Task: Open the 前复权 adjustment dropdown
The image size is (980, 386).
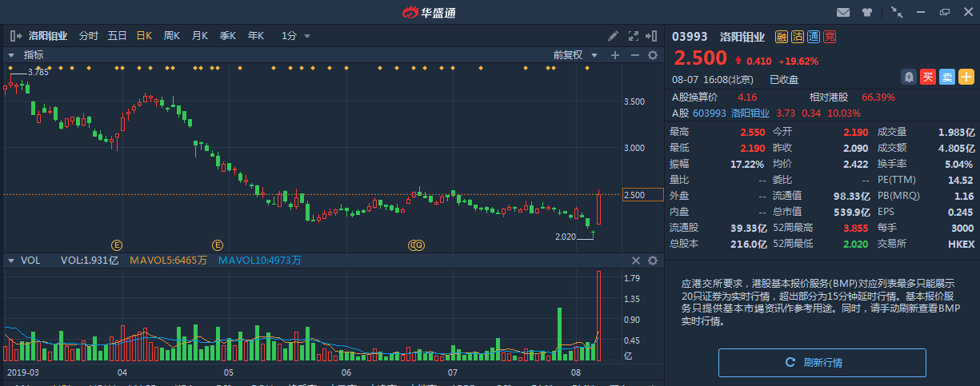Action: pos(575,55)
